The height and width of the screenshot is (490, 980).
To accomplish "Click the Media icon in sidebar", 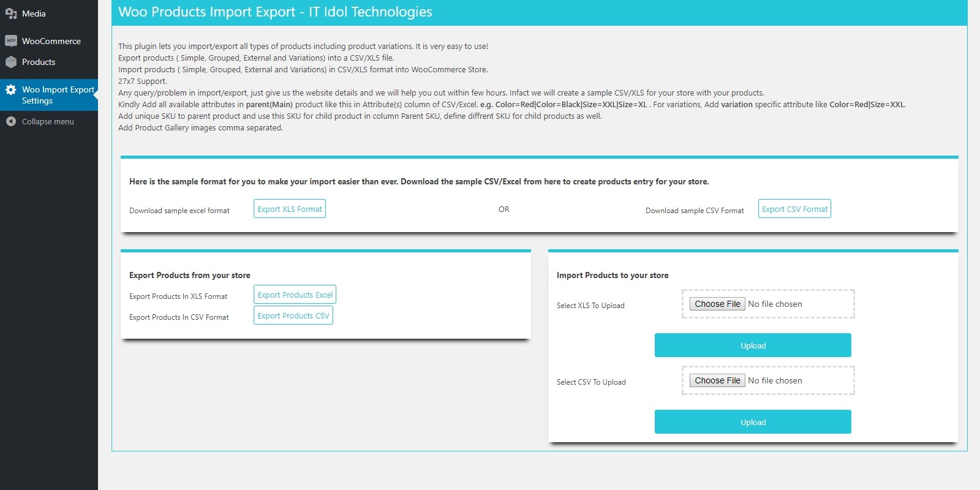I will point(11,13).
